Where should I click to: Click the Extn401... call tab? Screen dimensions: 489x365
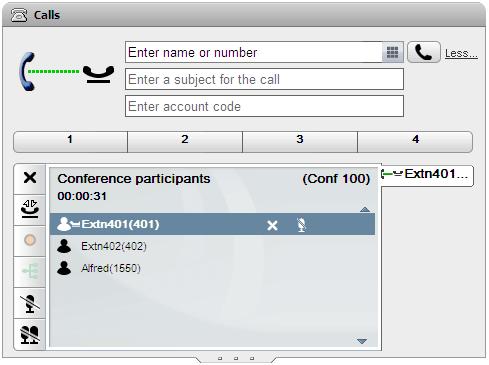(427, 175)
